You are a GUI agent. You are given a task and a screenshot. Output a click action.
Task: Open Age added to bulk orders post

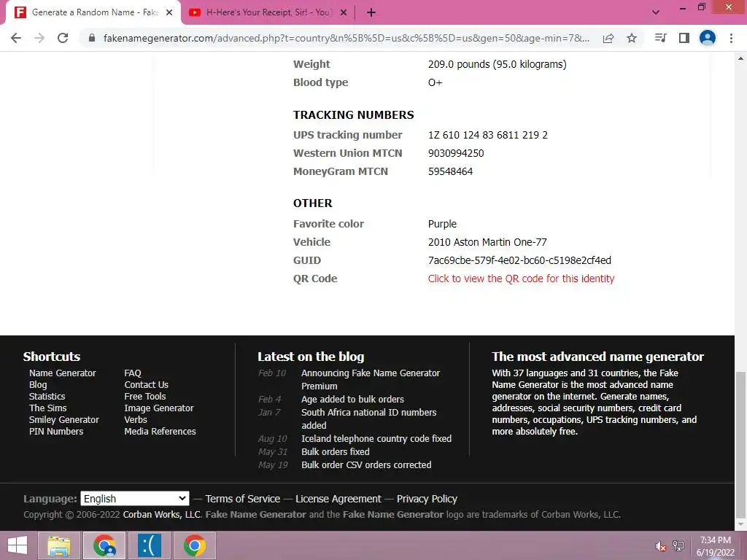(352, 399)
